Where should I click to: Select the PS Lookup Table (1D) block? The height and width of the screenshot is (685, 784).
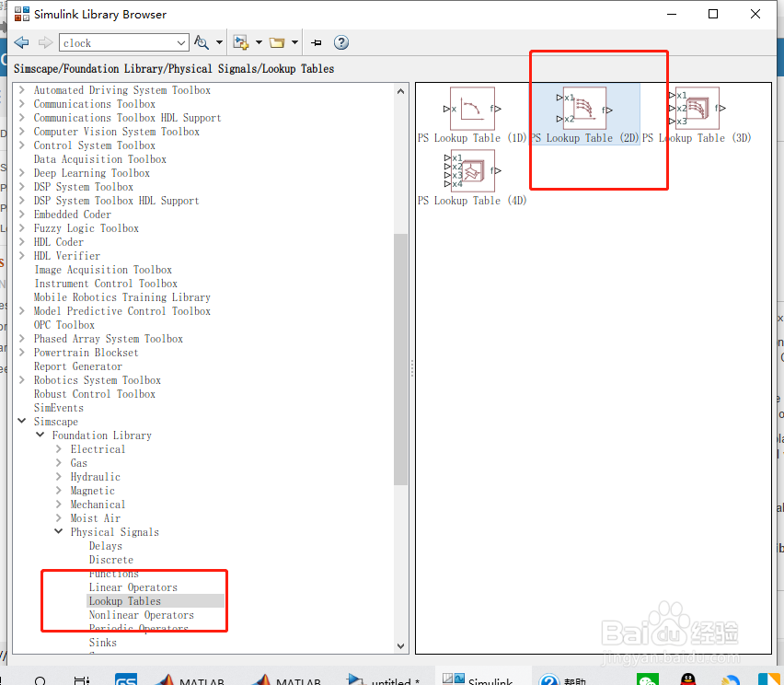tap(472, 116)
